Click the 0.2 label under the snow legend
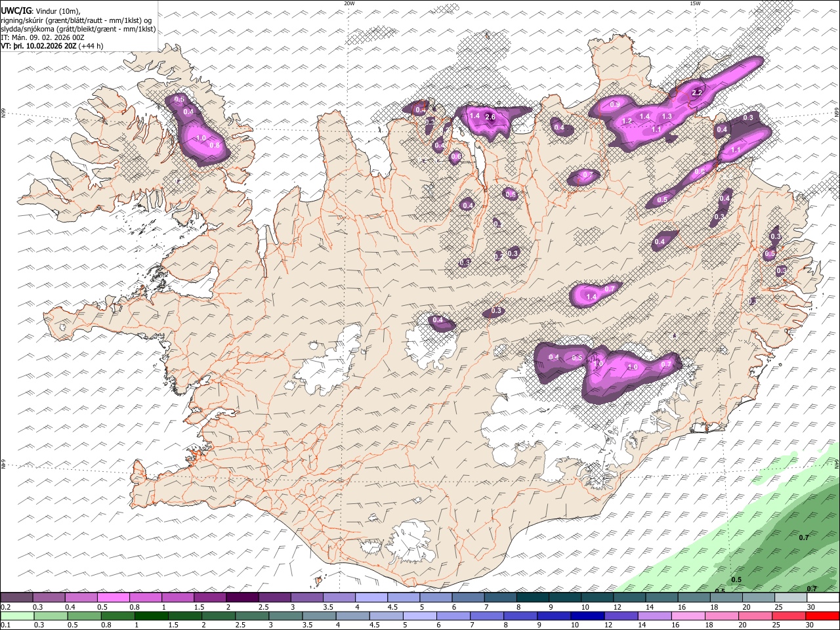Viewport: 840px width, 630px height. coord(5,607)
